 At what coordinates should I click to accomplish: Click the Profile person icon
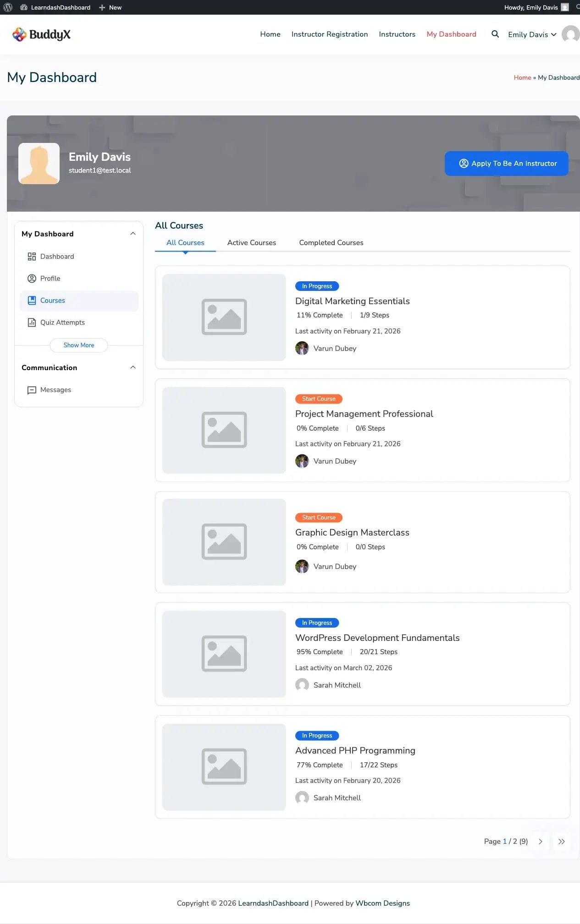[32, 279]
